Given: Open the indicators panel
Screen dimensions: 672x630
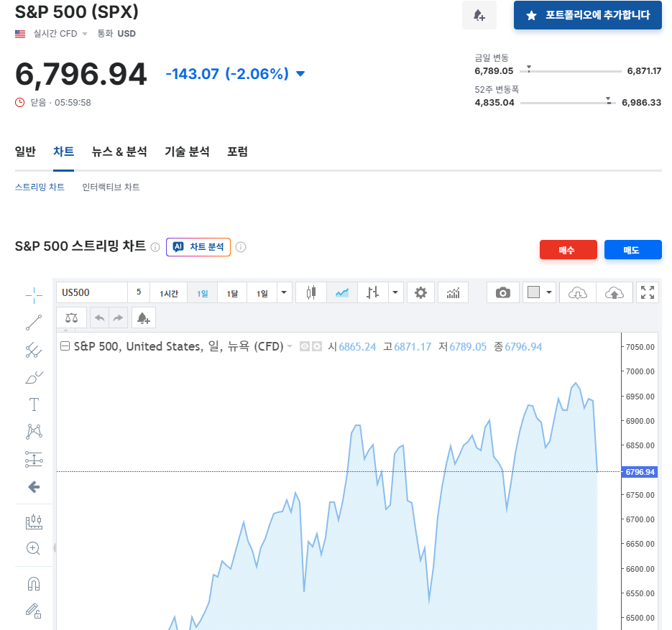Looking at the screenshot, I should click(x=453, y=293).
